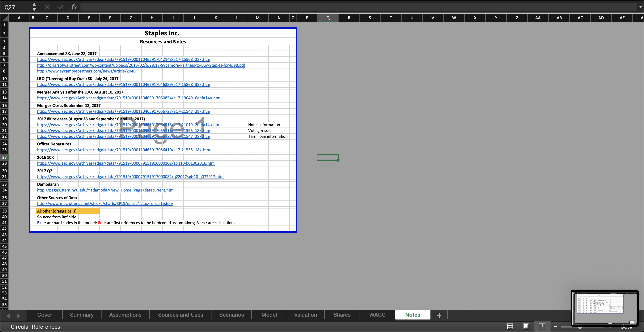
Task: Select column M header
Action: (258, 18)
